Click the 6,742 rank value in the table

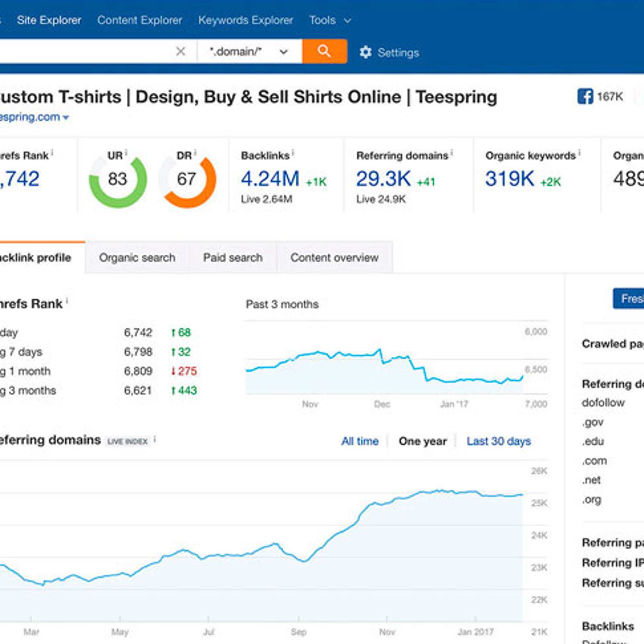coord(138,332)
